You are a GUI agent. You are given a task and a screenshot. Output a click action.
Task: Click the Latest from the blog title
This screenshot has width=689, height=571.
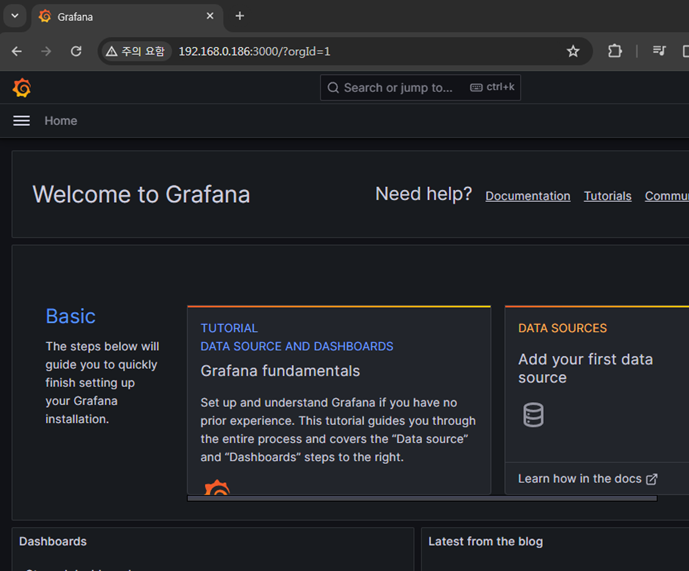[486, 542]
